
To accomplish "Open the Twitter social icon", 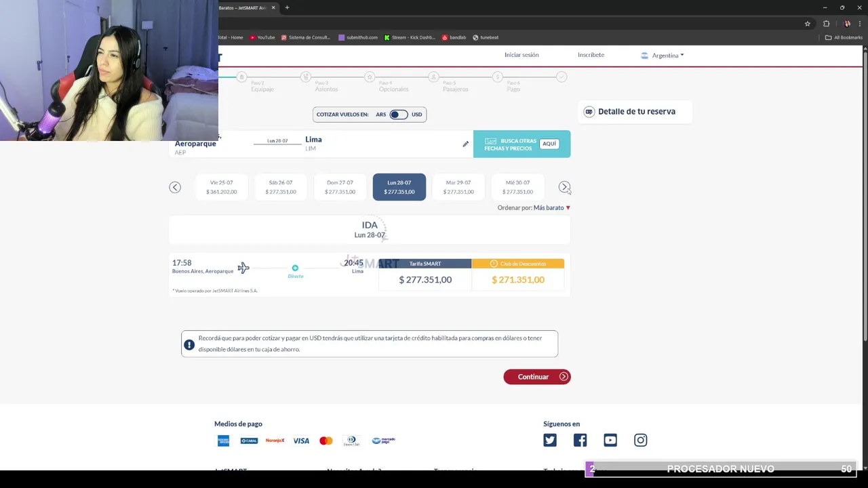I will point(550,440).
